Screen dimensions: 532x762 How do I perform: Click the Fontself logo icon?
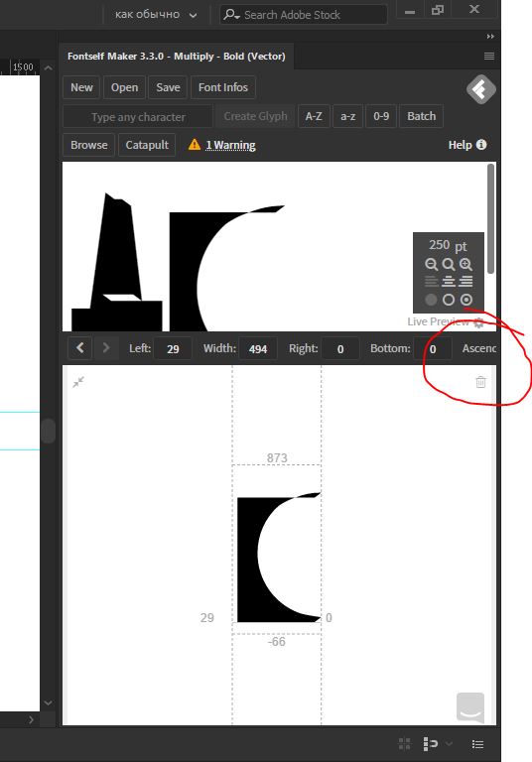point(481,90)
